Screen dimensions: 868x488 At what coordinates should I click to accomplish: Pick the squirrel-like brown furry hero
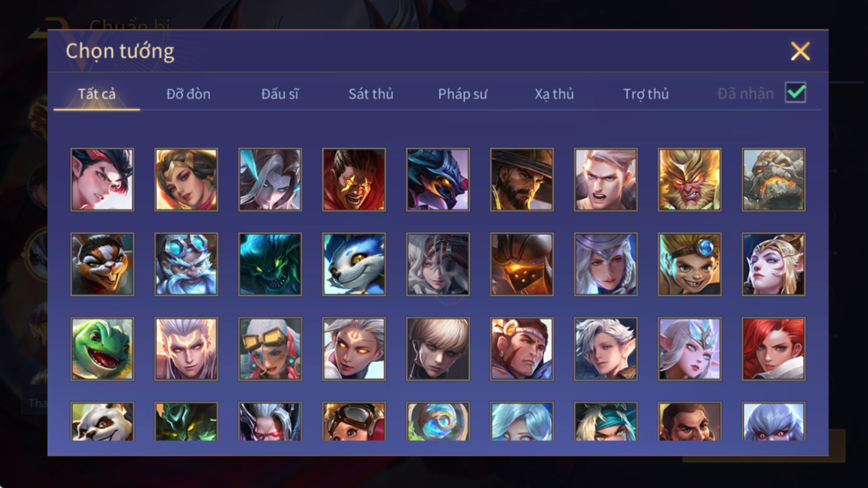(102, 264)
